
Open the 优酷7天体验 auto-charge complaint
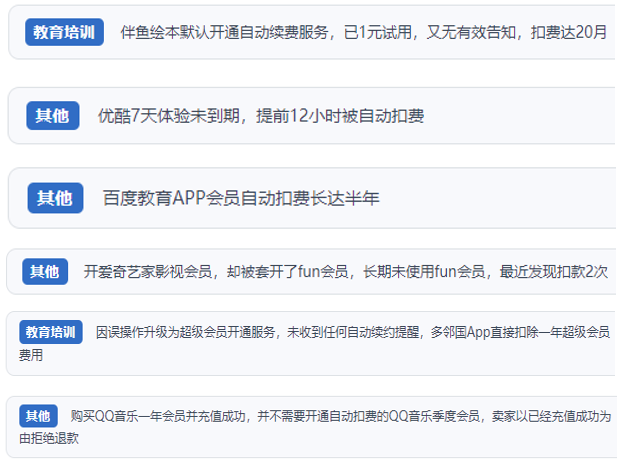261,116
